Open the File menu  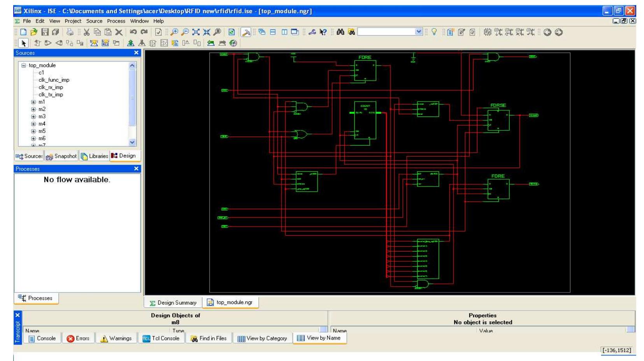[27, 21]
